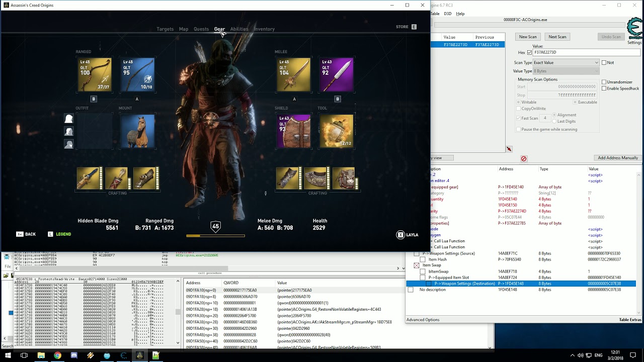
Task: Sort address list by Value header
Action: click(594, 169)
